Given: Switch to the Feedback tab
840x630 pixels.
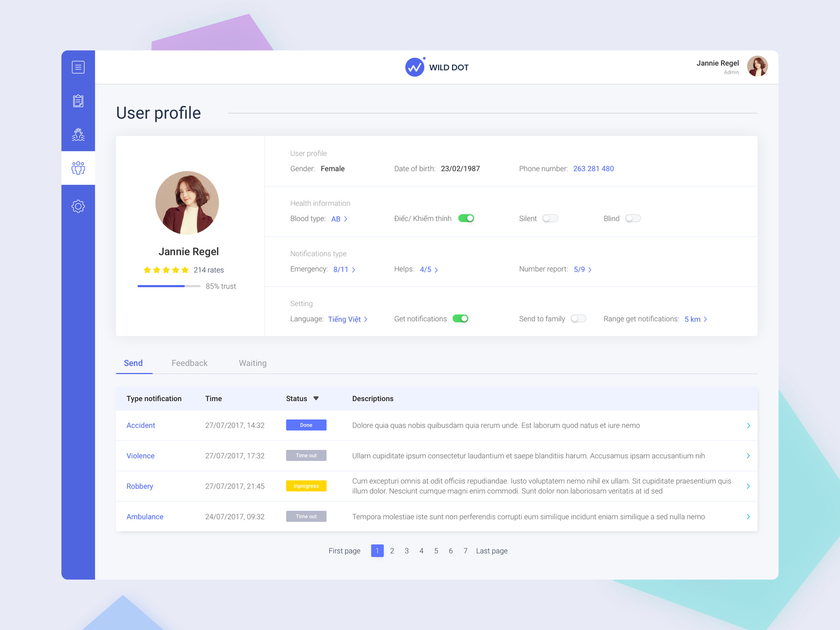Looking at the screenshot, I should 190,363.
